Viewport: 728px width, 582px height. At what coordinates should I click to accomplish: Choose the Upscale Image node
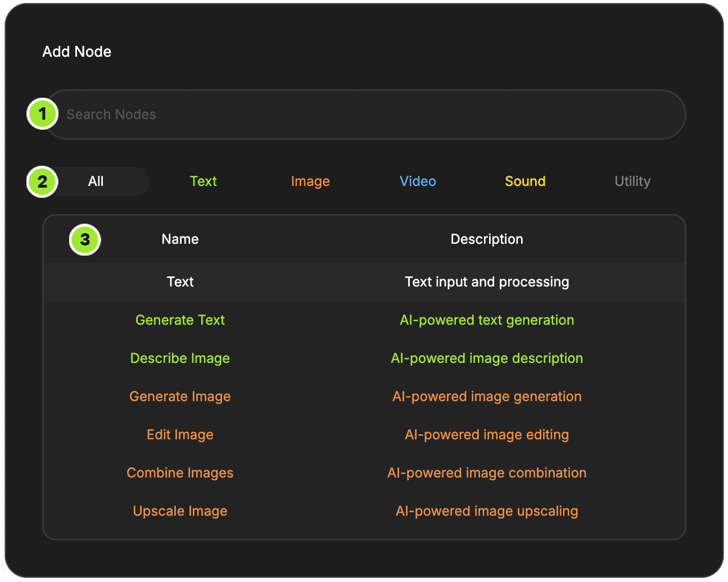point(180,511)
